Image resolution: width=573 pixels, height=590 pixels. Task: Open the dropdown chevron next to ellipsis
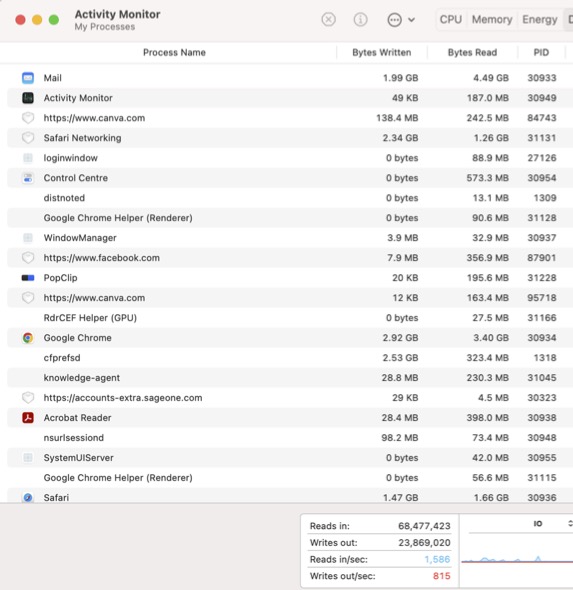tap(412, 20)
